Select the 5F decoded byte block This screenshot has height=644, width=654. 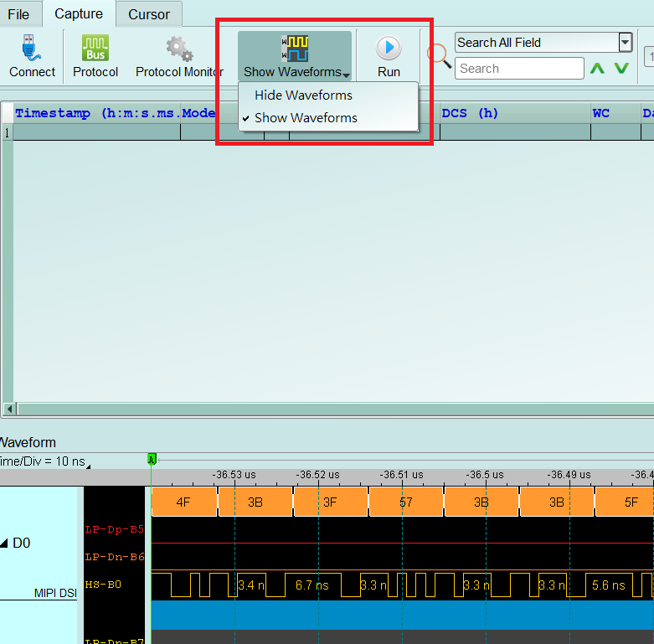tap(625, 502)
